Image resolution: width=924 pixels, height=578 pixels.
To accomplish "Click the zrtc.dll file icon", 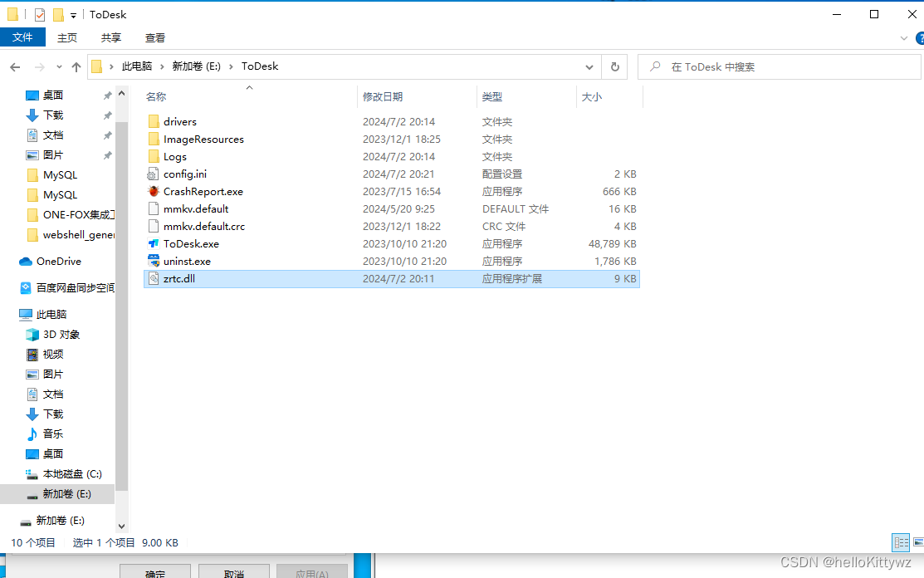I will click(x=154, y=278).
